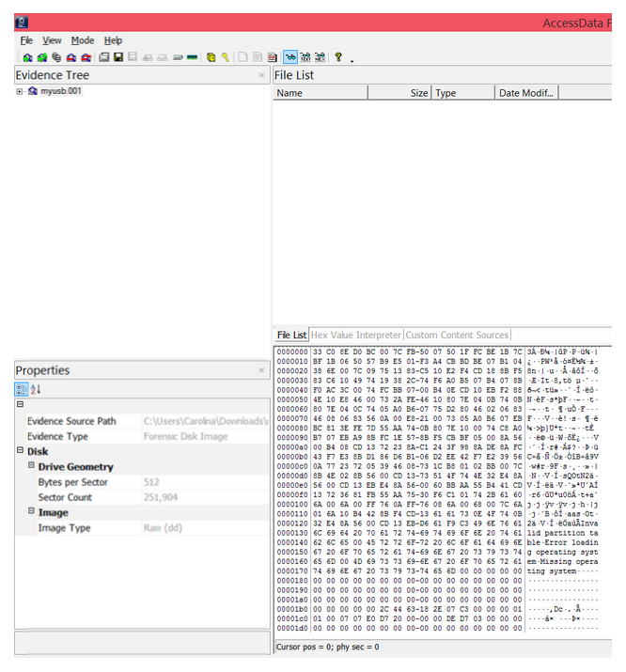Open help via the question mark icon
The height and width of the screenshot is (672, 626).
click(x=337, y=57)
